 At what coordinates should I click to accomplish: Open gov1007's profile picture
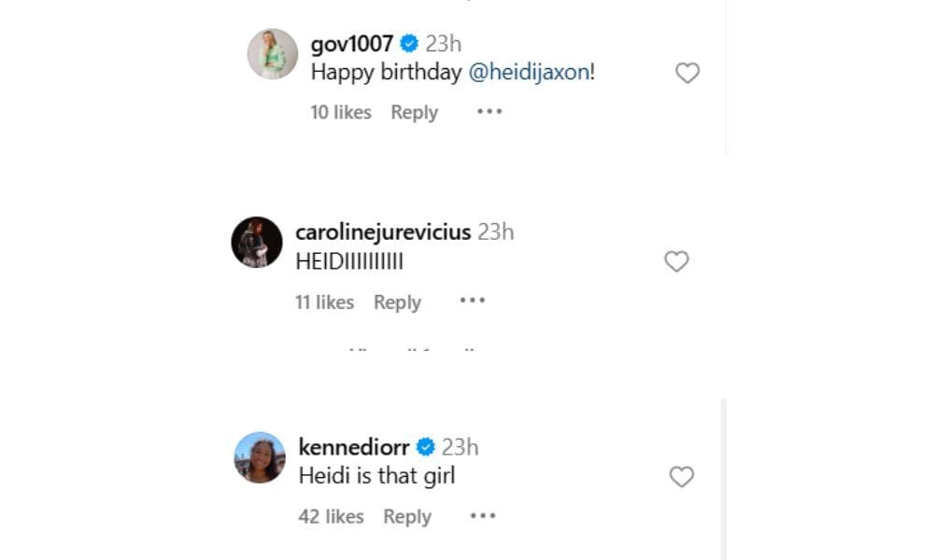point(274,51)
